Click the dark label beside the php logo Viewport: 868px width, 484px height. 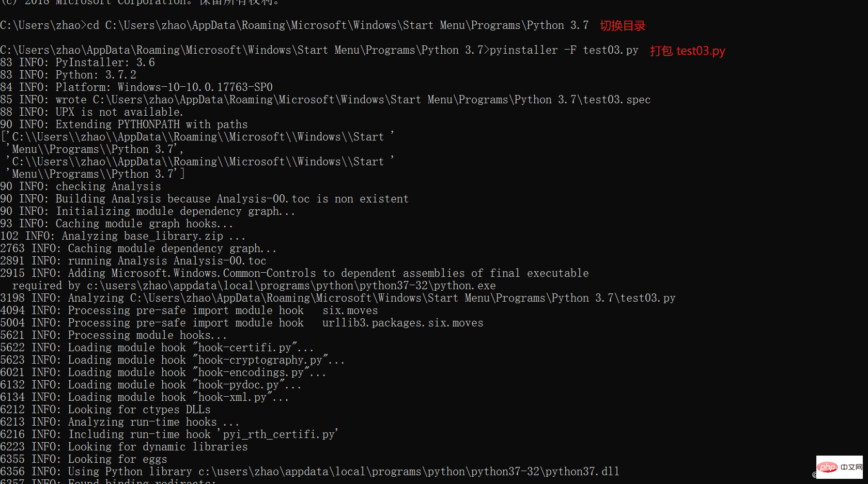tap(851, 467)
